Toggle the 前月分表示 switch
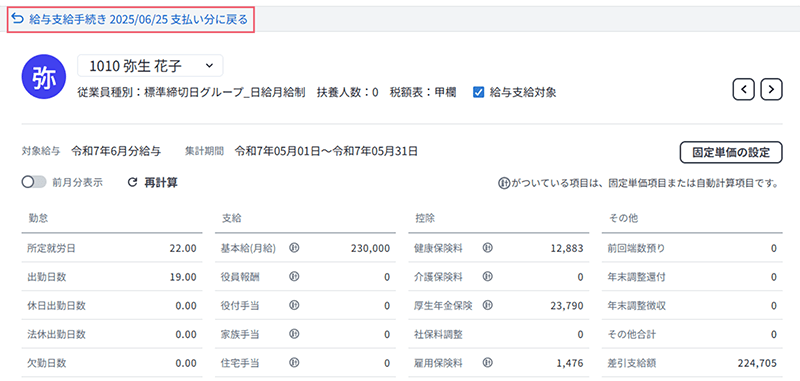 click(34, 183)
